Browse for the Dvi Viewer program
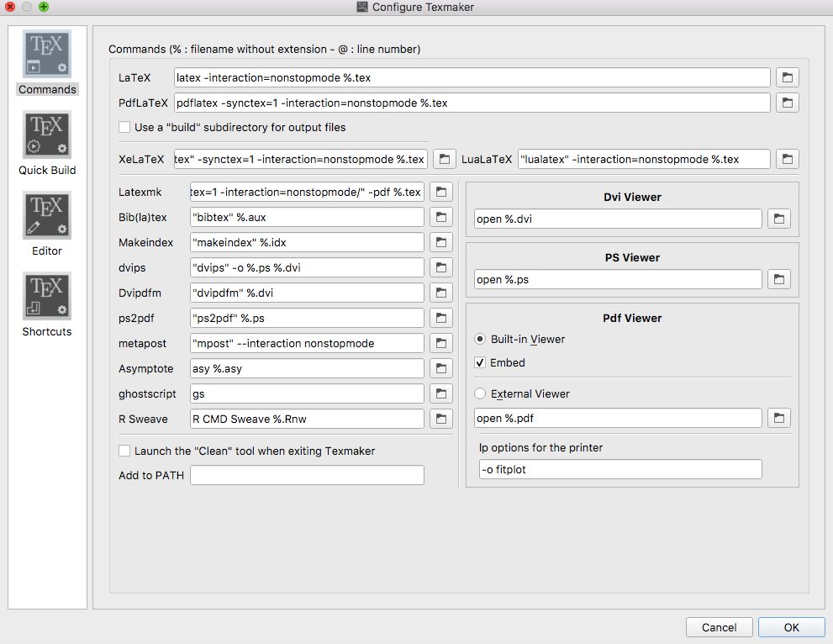 [x=779, y=219]
